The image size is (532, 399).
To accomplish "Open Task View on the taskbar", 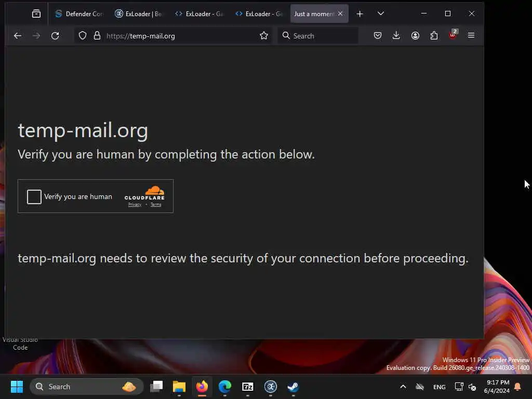I will tap(156, 387).
